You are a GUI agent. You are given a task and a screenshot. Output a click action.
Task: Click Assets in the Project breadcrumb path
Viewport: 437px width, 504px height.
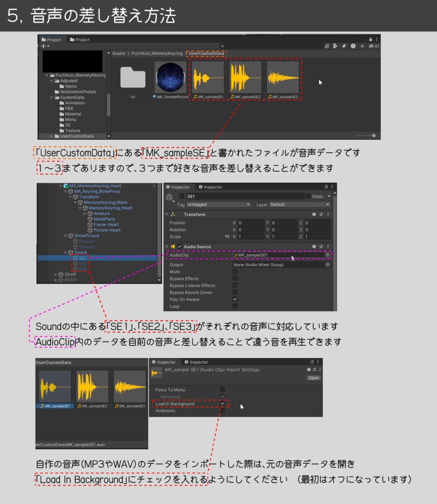(x=118, y=53)
